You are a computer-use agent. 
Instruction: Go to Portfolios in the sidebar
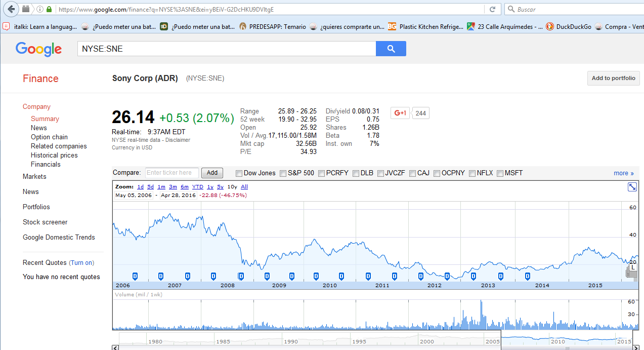(x=36, y=207)
